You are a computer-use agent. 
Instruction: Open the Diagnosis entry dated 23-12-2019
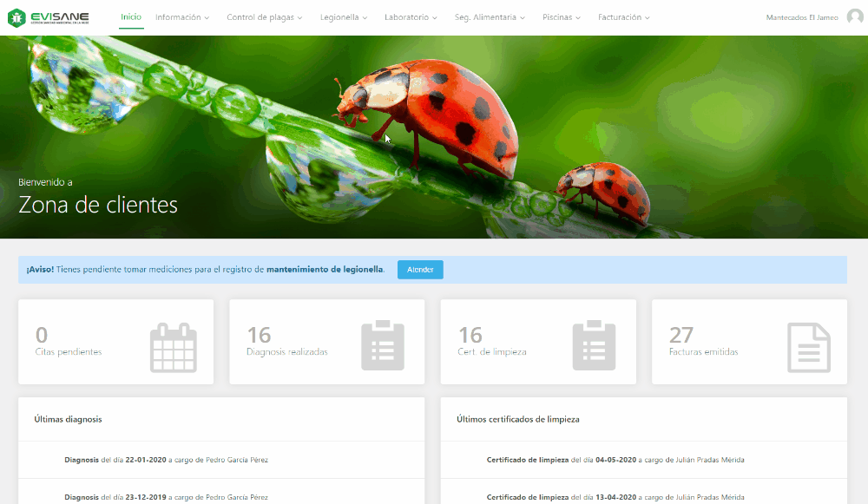166,497
